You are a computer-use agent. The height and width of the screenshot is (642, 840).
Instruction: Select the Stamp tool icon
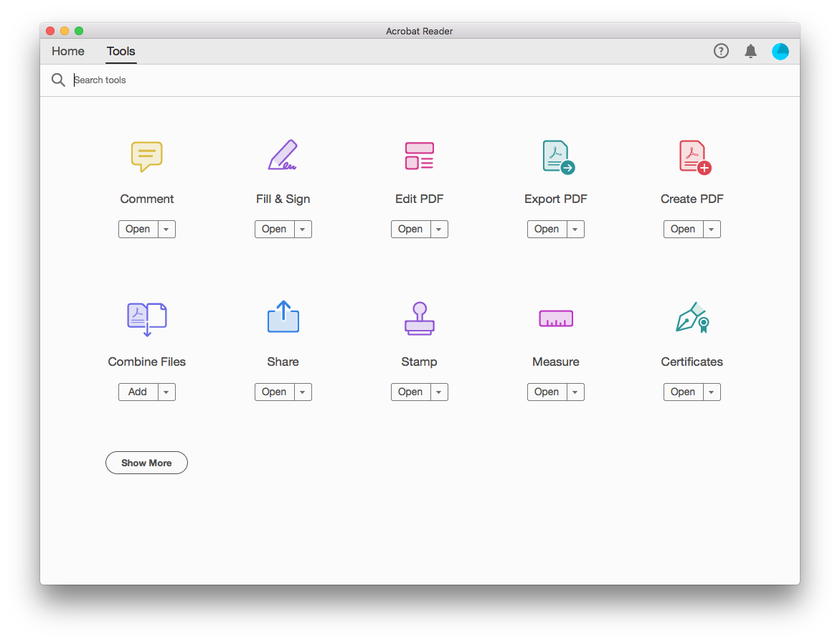click(x=420, y=318)
